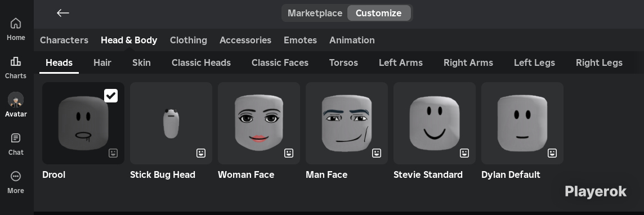Open the Characters tab
The height and width of the screenshot is (215, 644).
(64, 40)
